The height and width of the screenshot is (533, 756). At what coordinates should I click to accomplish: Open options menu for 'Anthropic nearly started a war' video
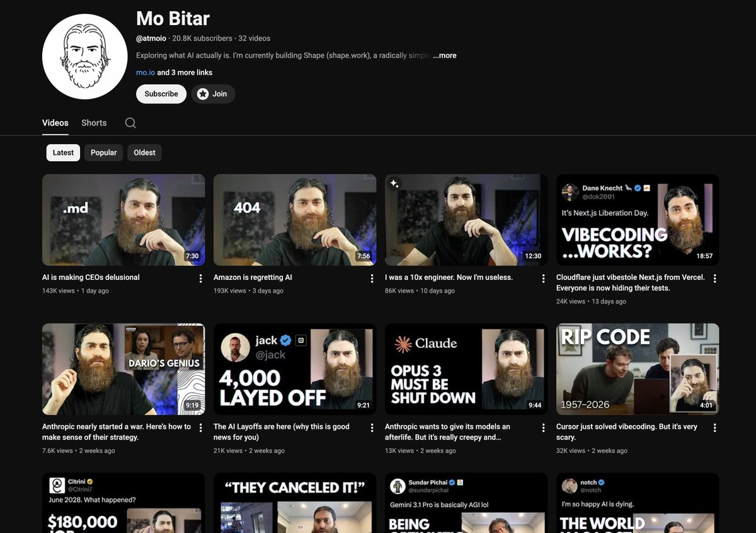click(x=200, y=428)
